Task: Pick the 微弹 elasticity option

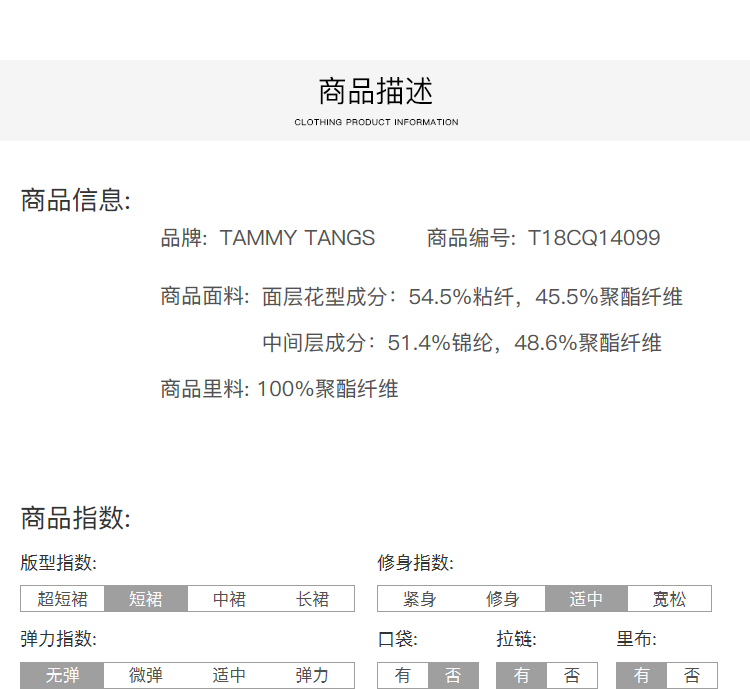Action: (146, 675)
